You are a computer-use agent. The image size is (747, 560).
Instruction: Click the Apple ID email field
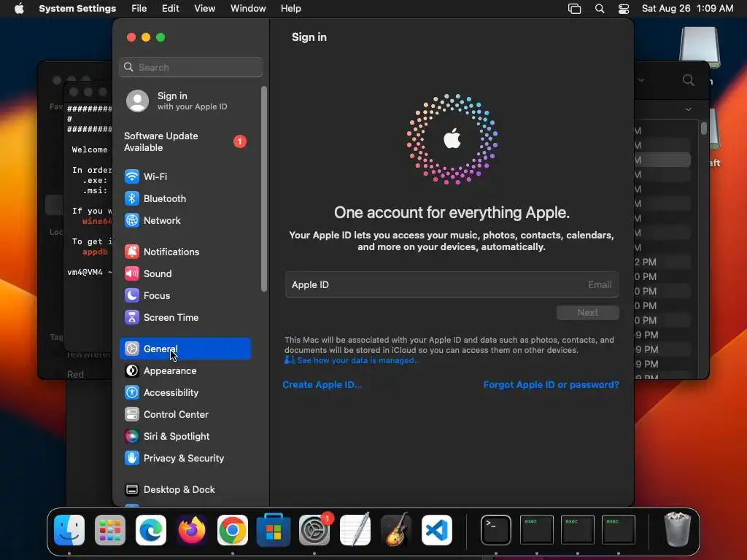click(x=452, y=285)
